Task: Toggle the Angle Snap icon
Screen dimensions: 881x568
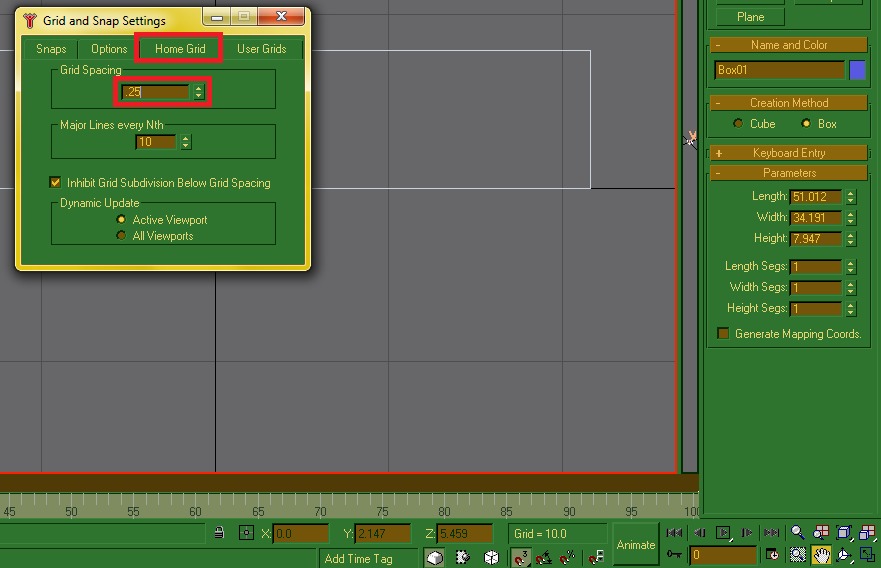Action: point(544,557)
